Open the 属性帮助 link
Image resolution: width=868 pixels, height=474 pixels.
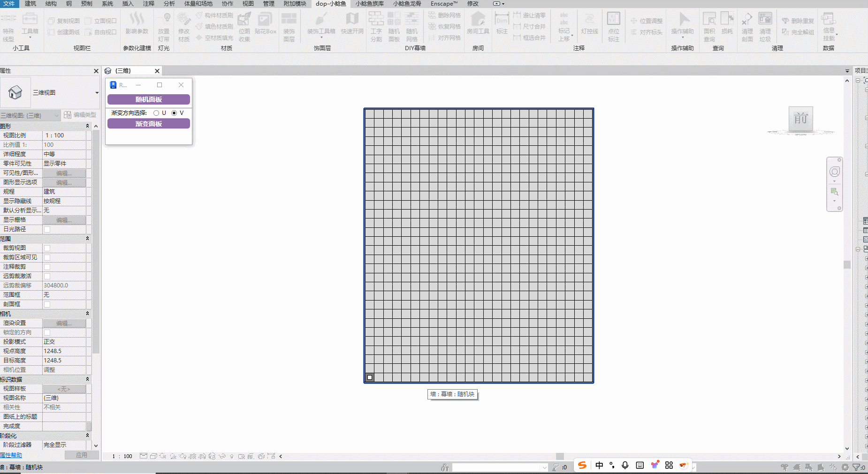click(11, 455)
